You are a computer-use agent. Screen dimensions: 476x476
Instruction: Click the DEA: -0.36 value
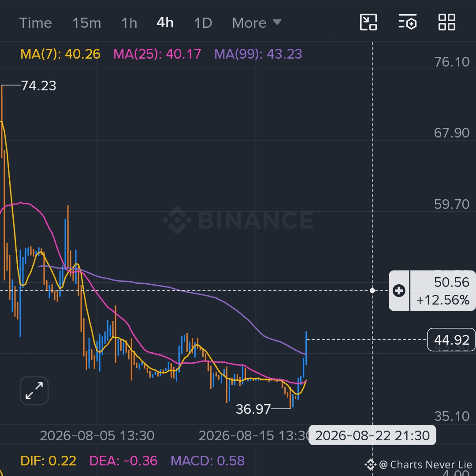click(x=123, y=461)
